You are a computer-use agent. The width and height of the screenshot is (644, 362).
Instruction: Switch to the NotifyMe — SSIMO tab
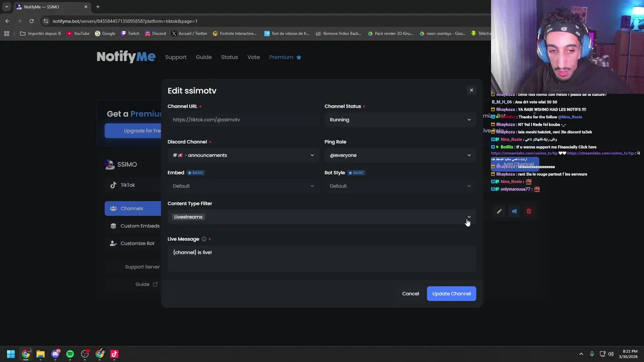pos(52,7)
